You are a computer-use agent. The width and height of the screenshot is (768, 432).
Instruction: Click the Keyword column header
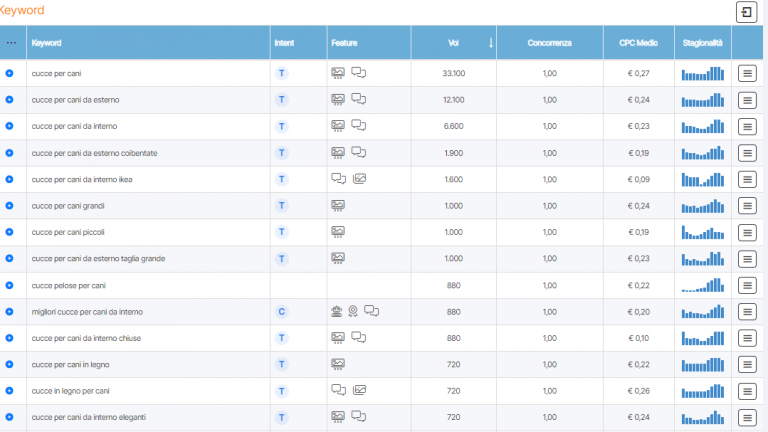click(x=46, y=43)
